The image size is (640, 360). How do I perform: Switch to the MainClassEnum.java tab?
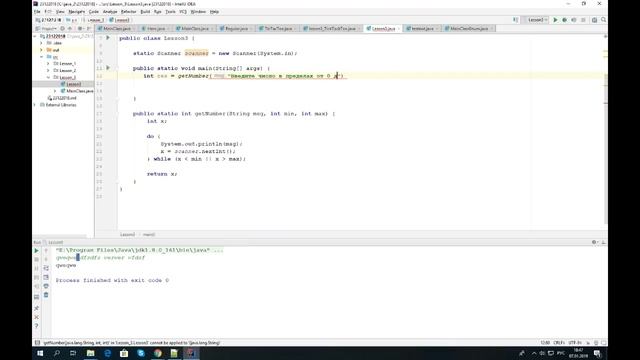[x=469, y=29]
